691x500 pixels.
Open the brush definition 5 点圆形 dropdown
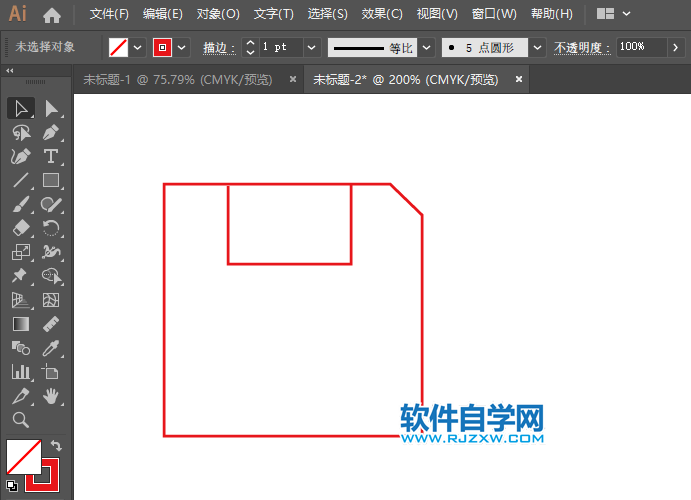537,48
